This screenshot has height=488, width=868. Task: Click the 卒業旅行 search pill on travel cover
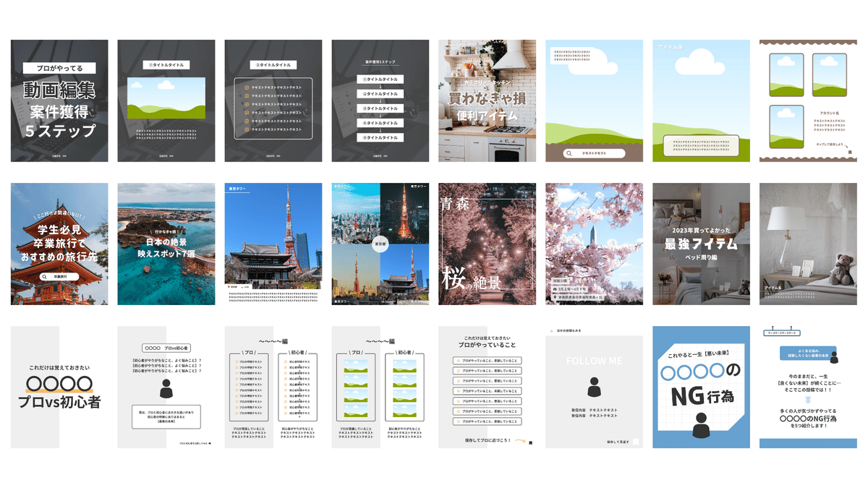click(59, 276)
